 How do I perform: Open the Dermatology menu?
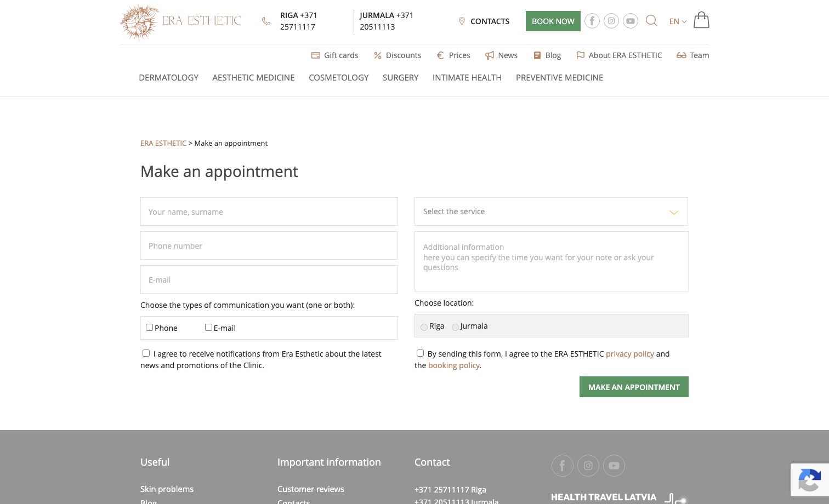tap(168, 78)
